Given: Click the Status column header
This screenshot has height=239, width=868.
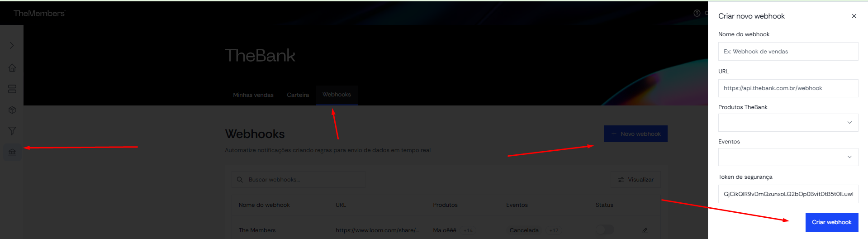Looking at the screenshot, I should [604, 205].
